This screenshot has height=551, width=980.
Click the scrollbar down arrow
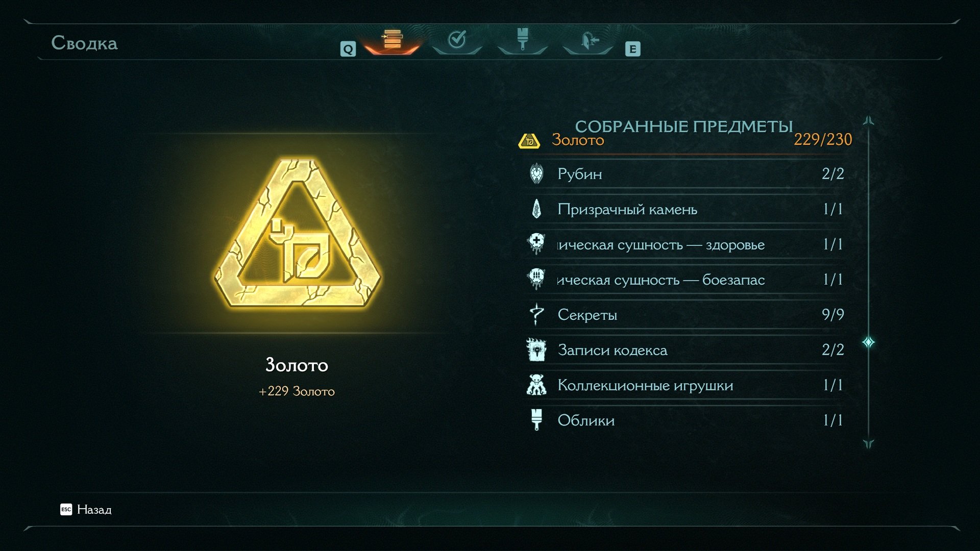(x=869, y=444)
